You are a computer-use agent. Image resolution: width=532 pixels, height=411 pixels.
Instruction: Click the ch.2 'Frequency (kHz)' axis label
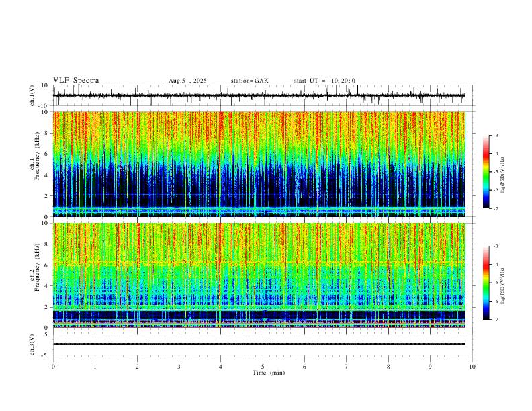click(x=37, y=268)
